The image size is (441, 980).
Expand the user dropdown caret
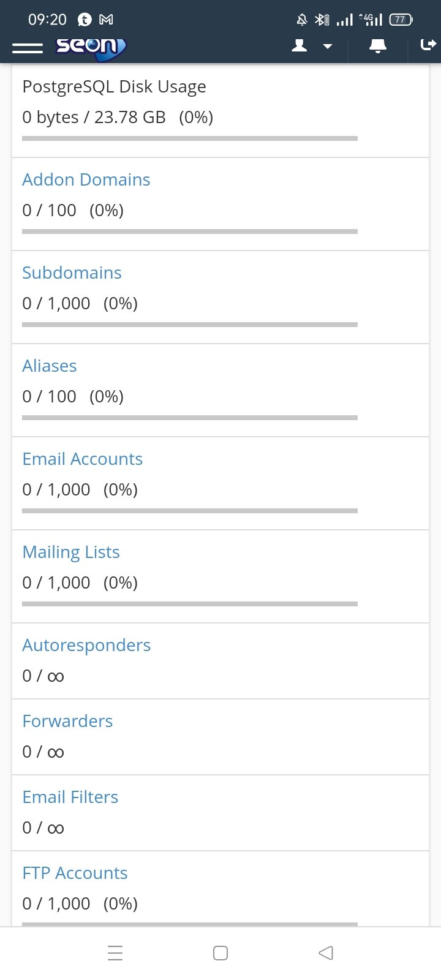coord(328,47)
